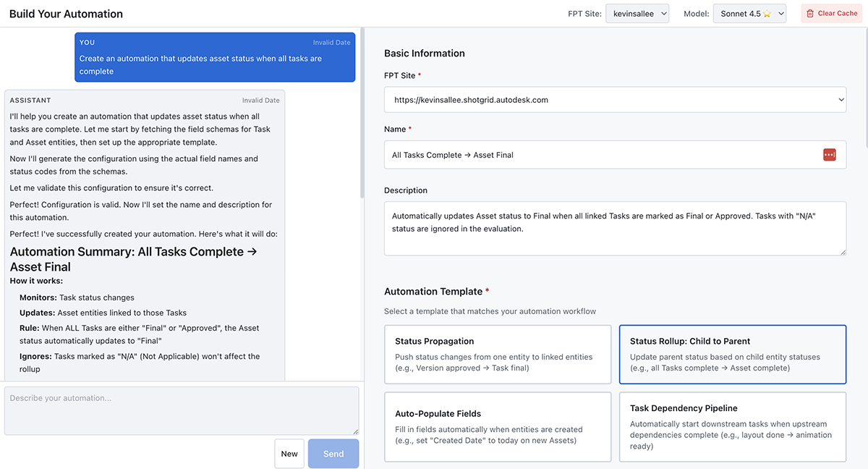Click the resize grip on the Description textarea
Image resolution: width=868 pixels, height=469 pixels.
coord(842,252)
